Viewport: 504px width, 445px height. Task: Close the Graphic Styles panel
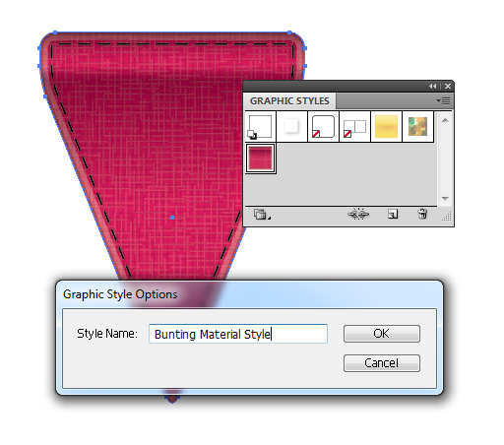tap(448, 86)
